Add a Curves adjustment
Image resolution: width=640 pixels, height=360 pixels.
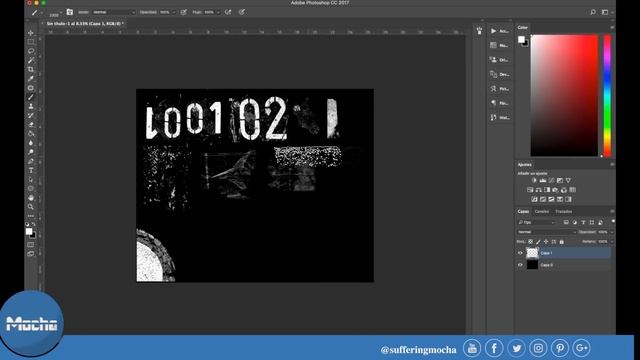tap(551, 180)
